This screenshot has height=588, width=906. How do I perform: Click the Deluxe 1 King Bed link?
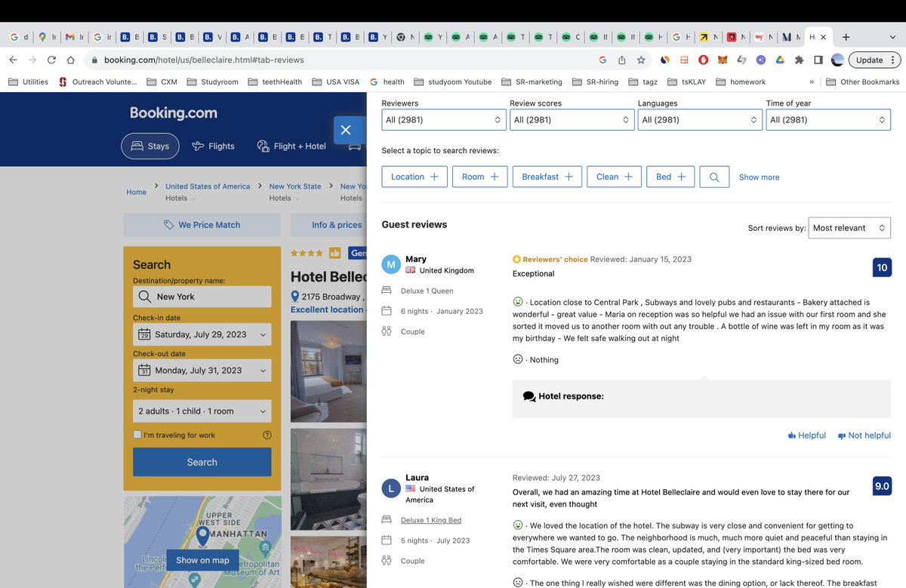[x=431, y=520]
